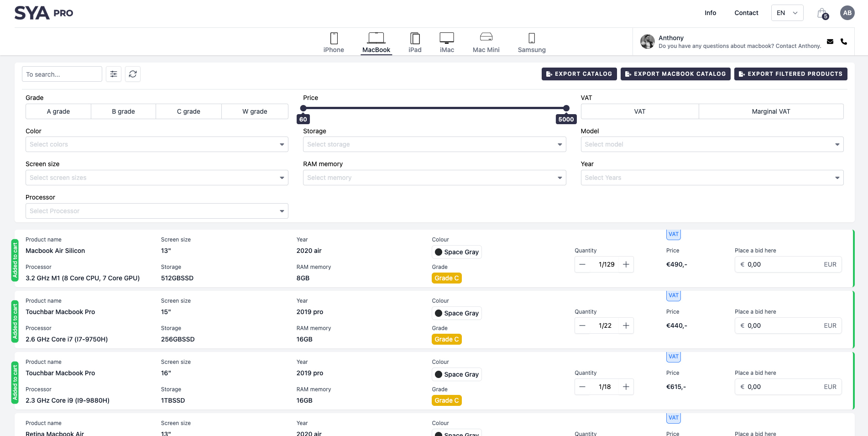The image size is (868, 436).
Task: Click the refresh filters icon
Action: click(x=133, y=74)
